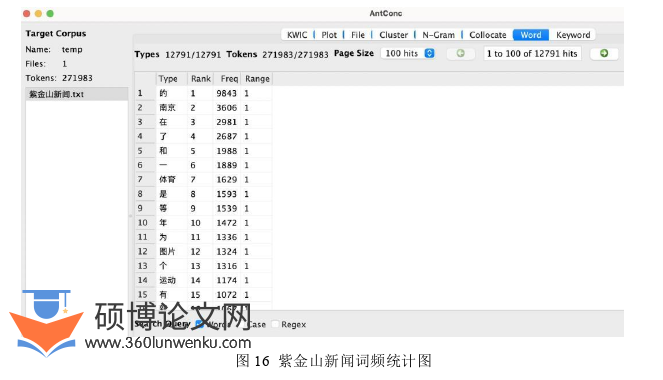The image size is (663, 380).
Task: Click frequency value 2981
Action: 227,122
